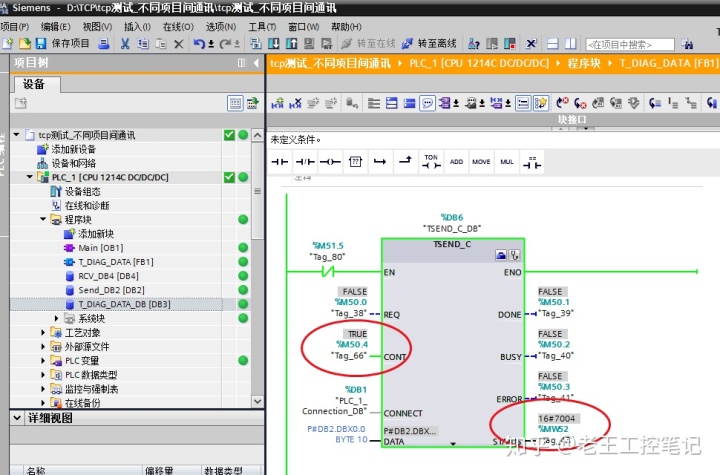Viewport: 720px width, 475px height.
Task: Open TSEND_C configuration toolbox icon
Action: (x=501, y=255)
